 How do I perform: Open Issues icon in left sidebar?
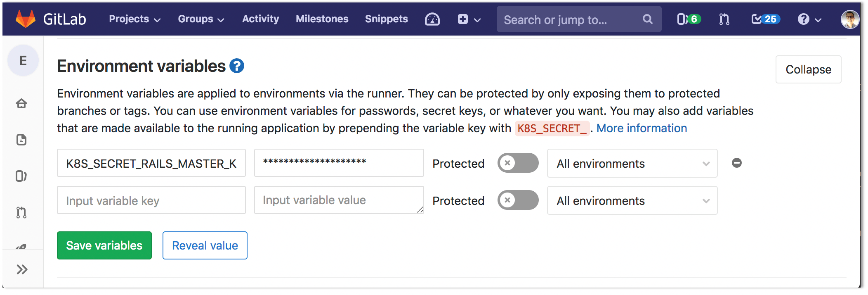point(21,176)
